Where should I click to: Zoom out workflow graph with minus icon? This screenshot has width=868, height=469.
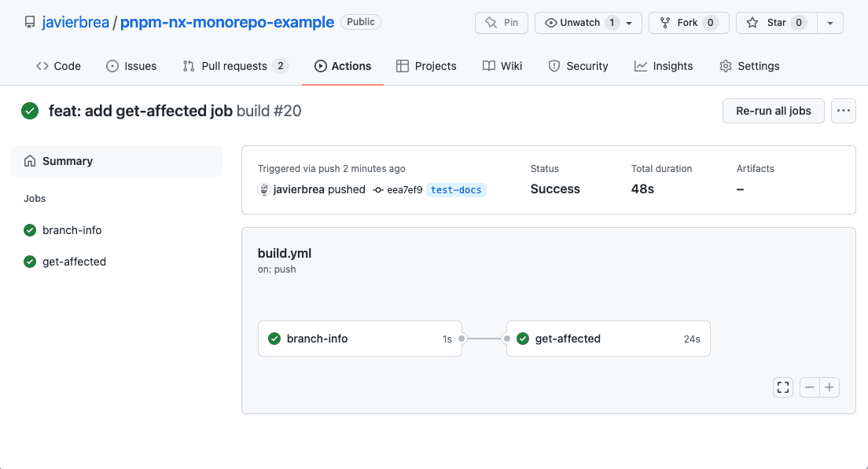pyautogui.click(x=809, y=387)
